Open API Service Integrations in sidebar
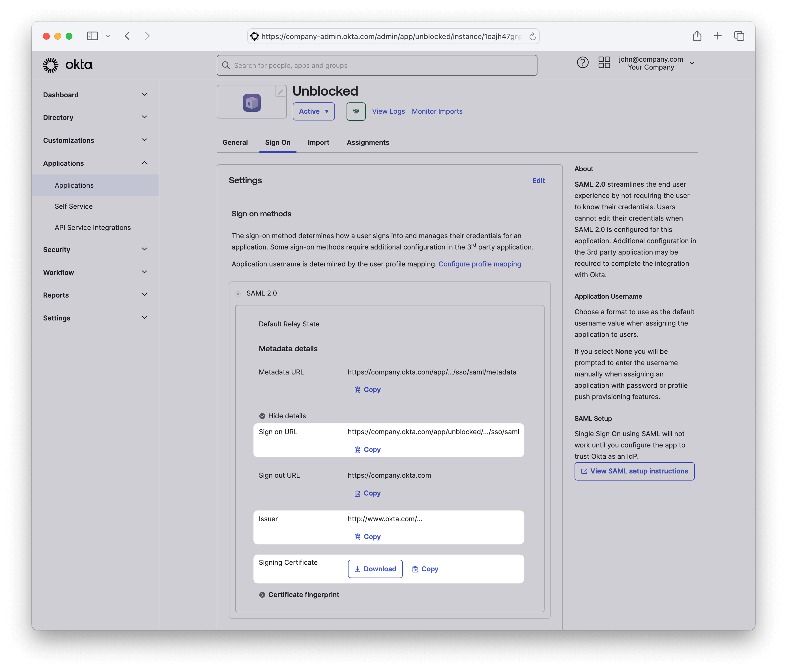The image size is (787, 672). pos(95,227)
